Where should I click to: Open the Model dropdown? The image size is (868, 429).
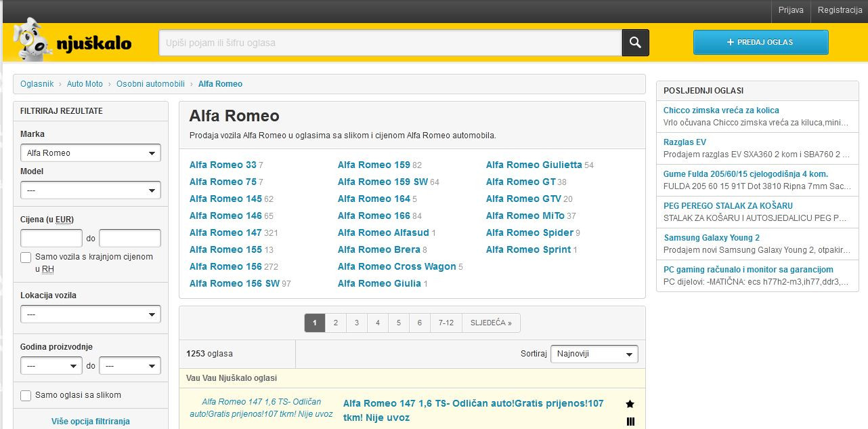coord(91,190)
